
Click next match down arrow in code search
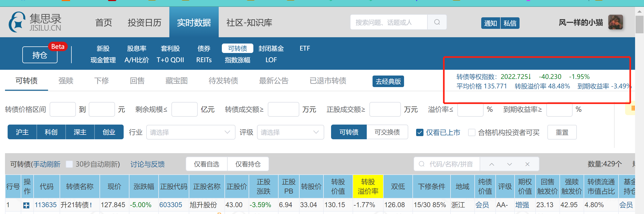coord(509,164)
